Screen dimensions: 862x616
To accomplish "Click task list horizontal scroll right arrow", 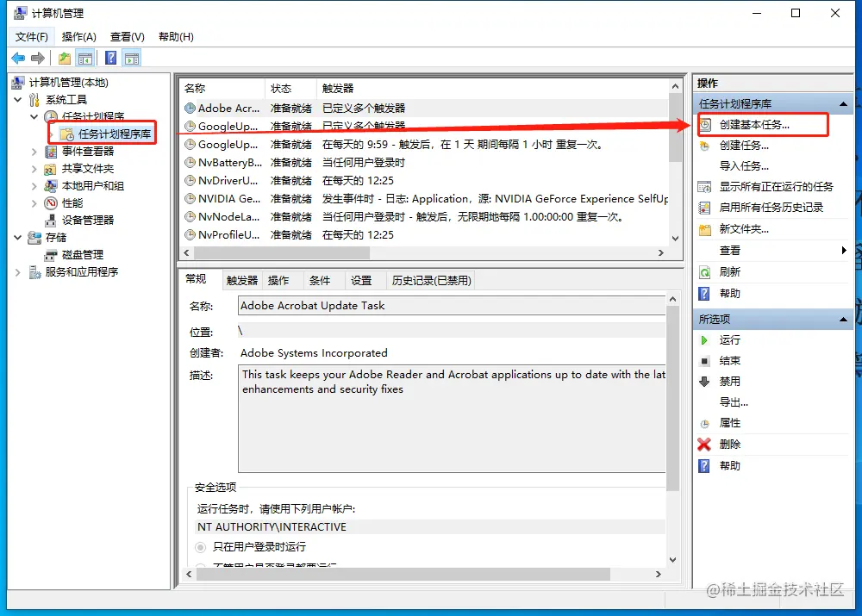I will [661, 252].
